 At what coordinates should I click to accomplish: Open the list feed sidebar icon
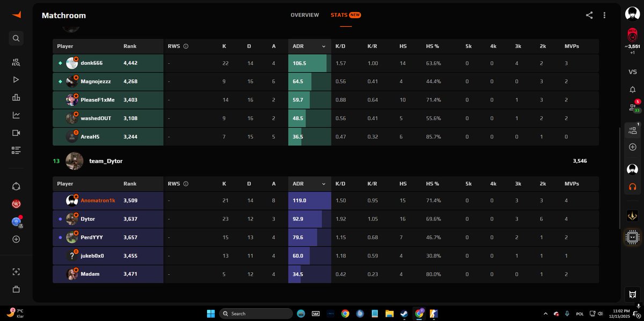click(x=16, y=150)
